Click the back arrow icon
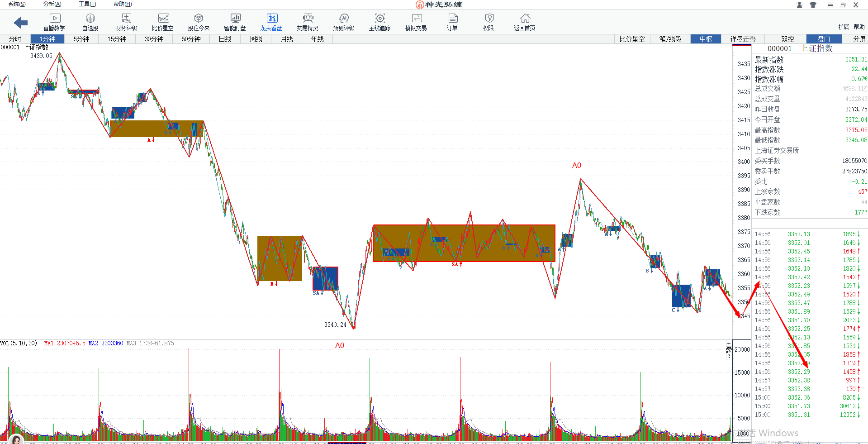This screenshot has height=444, width=868. (x=21, y=23)
